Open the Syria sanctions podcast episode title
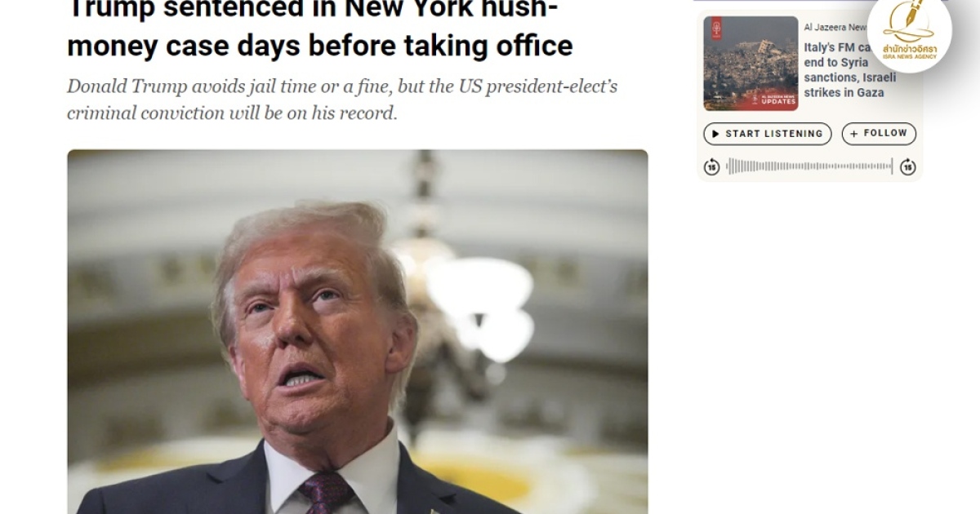980x514 pixels. pyautogui.click(x=849, y=70)
